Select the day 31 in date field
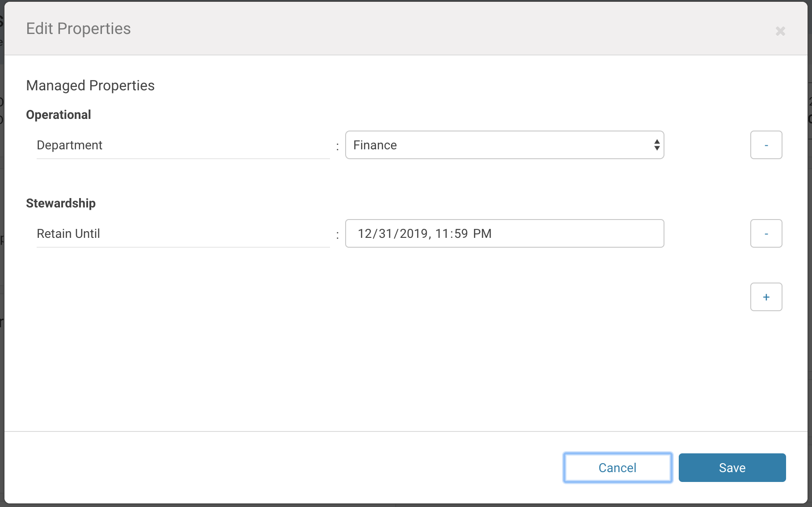Screen dimensions: 812x507 click(x=385, y=234)
